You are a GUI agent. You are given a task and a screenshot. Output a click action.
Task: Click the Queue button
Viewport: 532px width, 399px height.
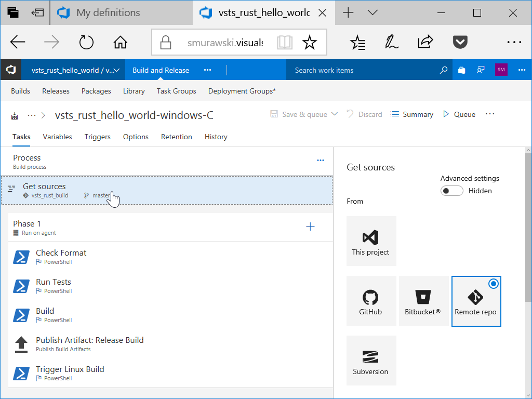tap(459, 114)
